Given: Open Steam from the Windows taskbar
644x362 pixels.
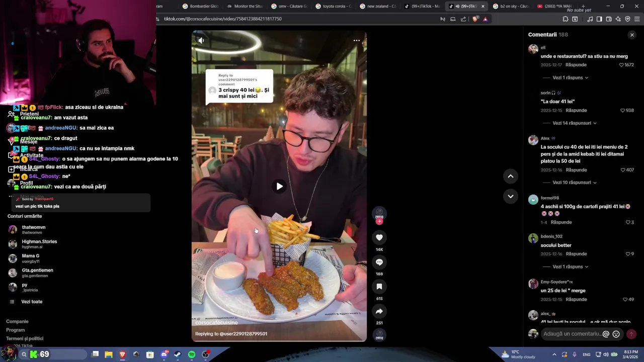Looking at the screenshot, I should (178, 354).
